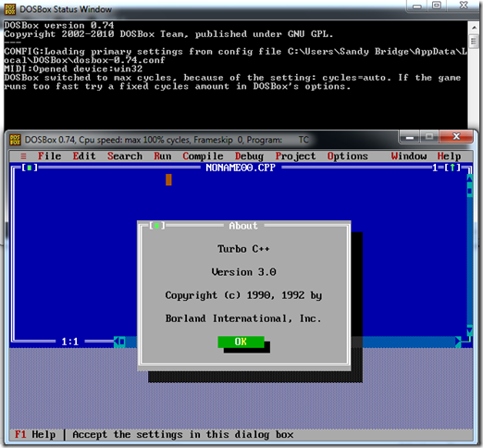The width and height of the screenshot is (483, 448).
Task: Open the Project menu
Action: coord(295,156)
